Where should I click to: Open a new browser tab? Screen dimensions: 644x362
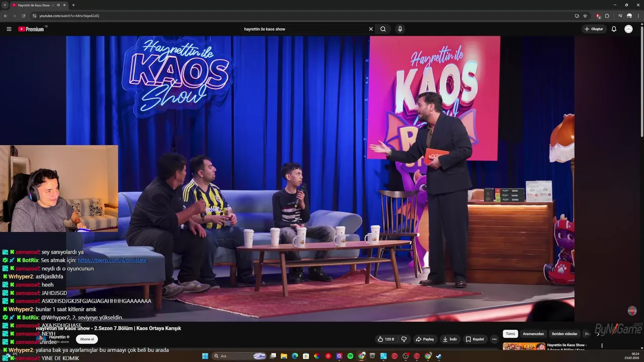pos(73,5)
